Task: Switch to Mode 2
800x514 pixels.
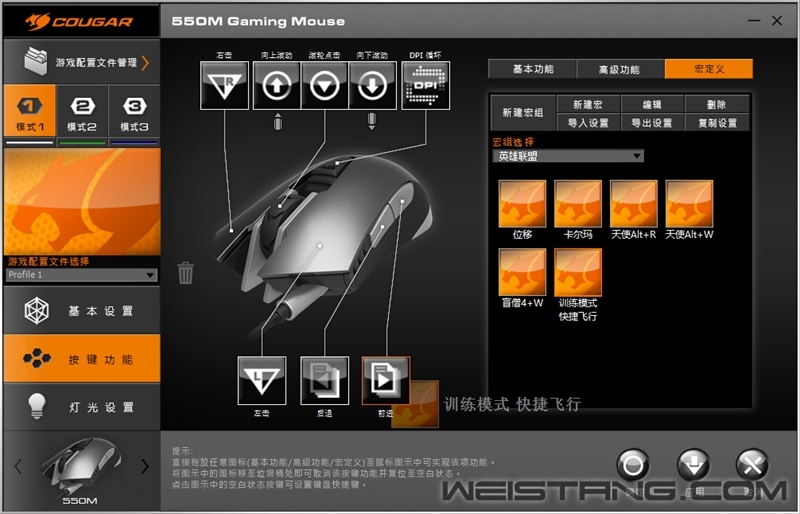Action: click(x=82, y=111)
